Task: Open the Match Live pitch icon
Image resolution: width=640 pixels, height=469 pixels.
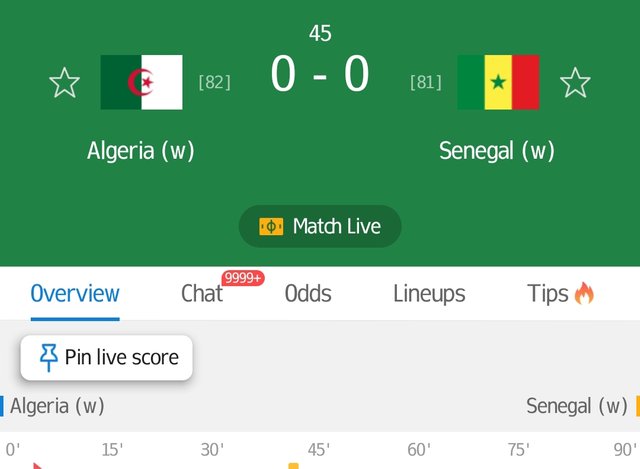Action: [271, 227]
